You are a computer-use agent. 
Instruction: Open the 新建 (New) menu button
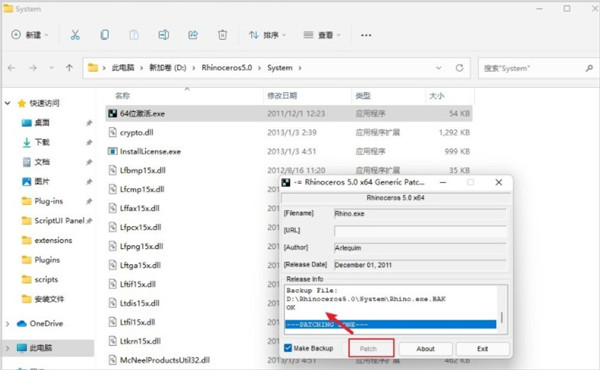point(30,35)
